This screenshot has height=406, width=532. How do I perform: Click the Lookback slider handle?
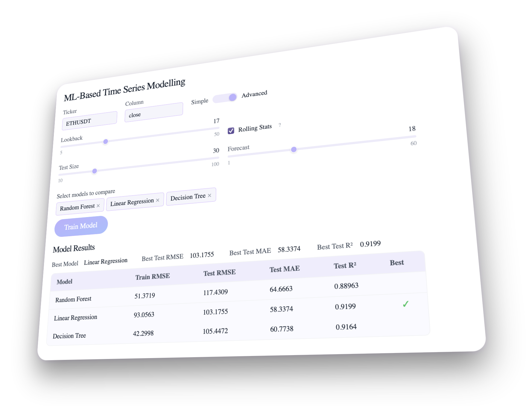coord(106,141)
